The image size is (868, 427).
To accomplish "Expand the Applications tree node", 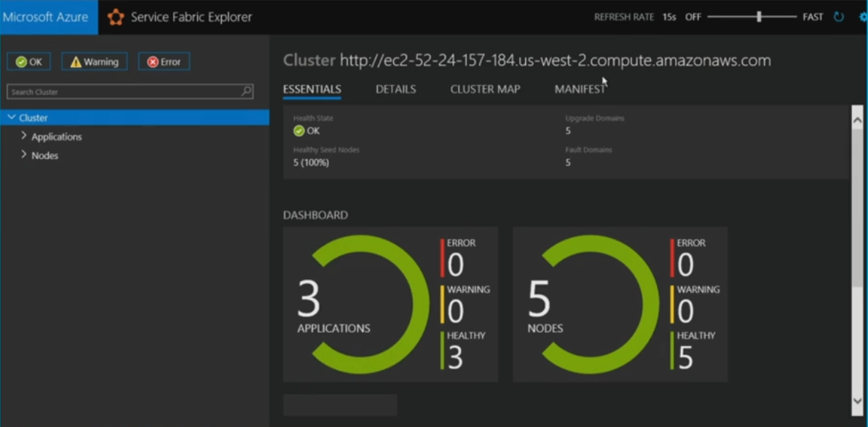I will [23, 136].
